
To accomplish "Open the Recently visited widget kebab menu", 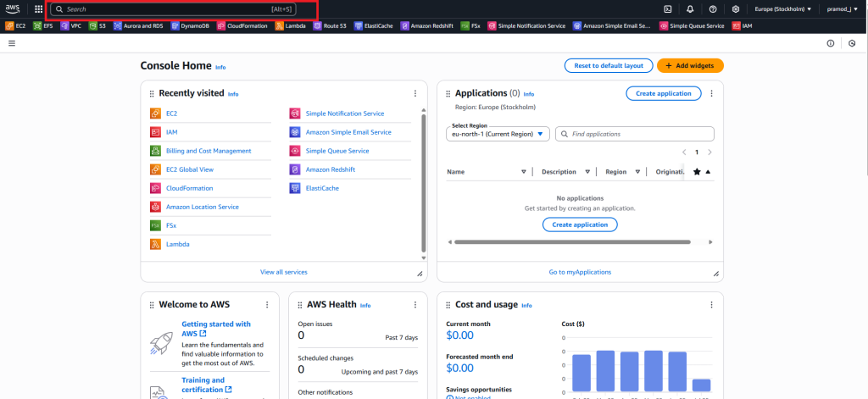I will pos(415,93).
